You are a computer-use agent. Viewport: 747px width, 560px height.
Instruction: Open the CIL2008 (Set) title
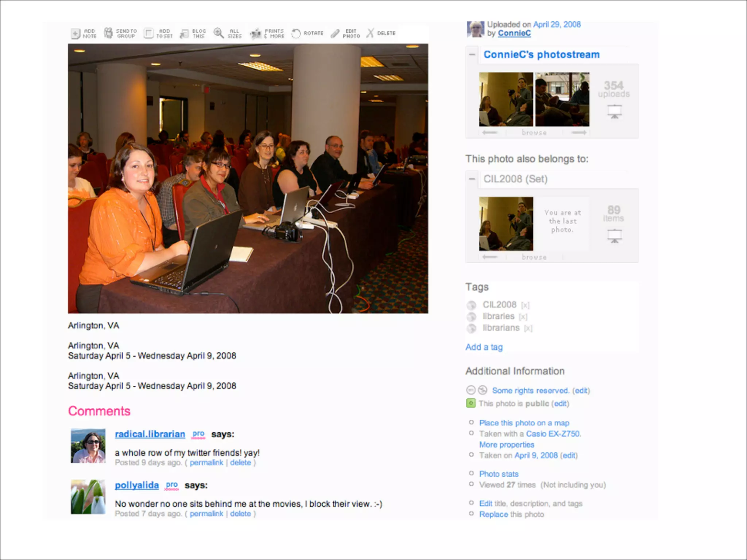tap(515, 179)
